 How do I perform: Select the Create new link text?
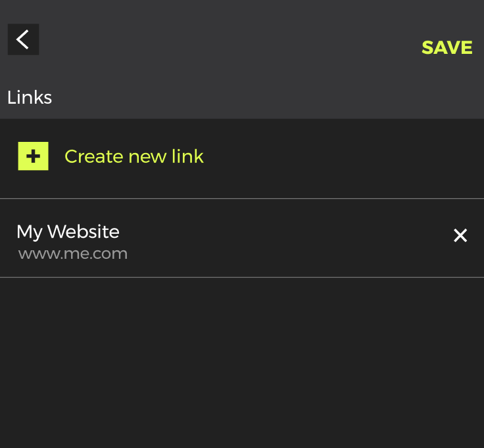(134, 156)
